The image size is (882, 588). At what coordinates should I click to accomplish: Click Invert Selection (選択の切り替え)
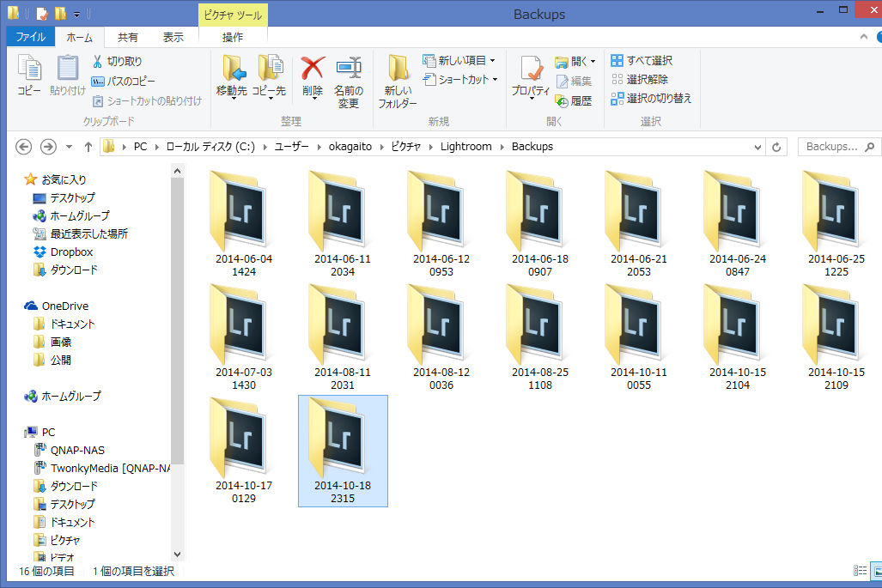[651, 99]
